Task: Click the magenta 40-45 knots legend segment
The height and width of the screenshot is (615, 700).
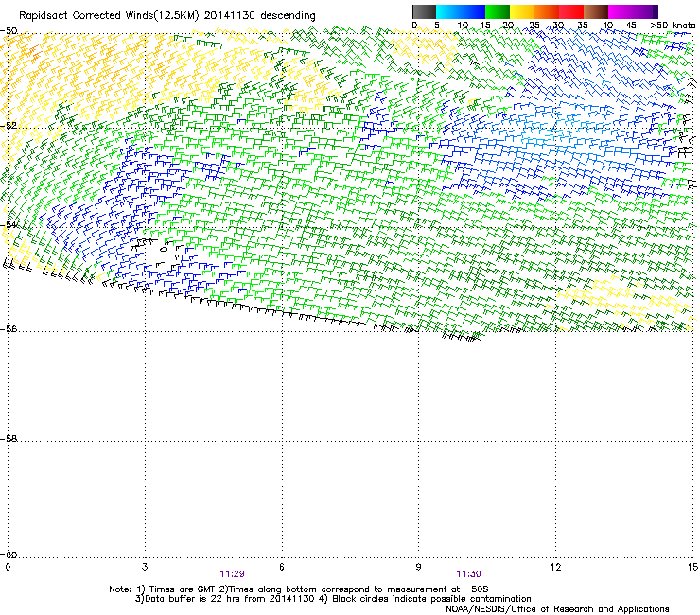Action: point(621,11)
